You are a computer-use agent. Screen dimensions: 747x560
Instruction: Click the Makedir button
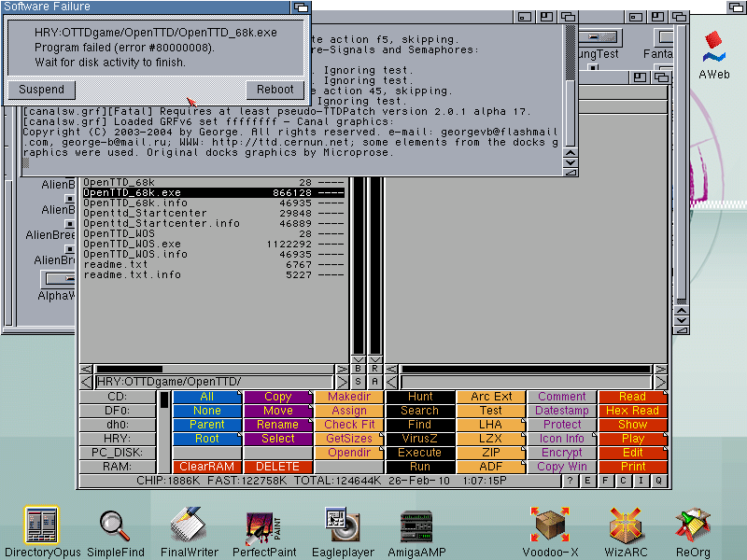[348, 397]
